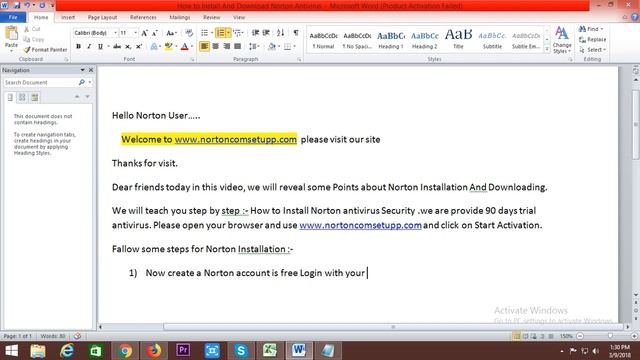Open the File tab
The image size is (640, 360).
[13, 17]
